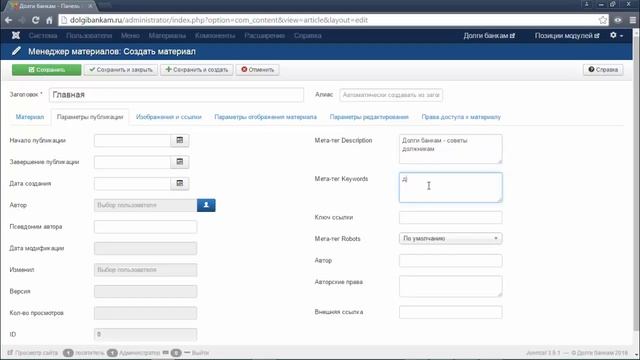Click Сохранить и закрыть button

[x=121, y=70]
